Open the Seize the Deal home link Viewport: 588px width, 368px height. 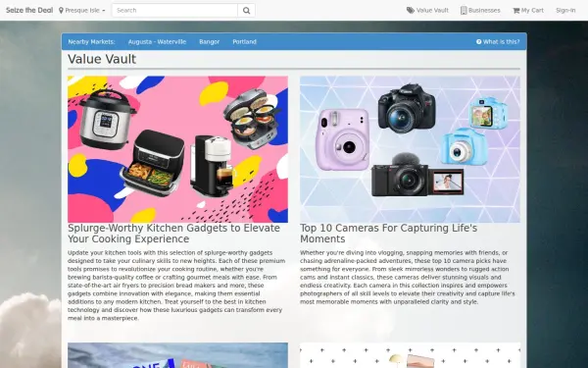(29, 10)
